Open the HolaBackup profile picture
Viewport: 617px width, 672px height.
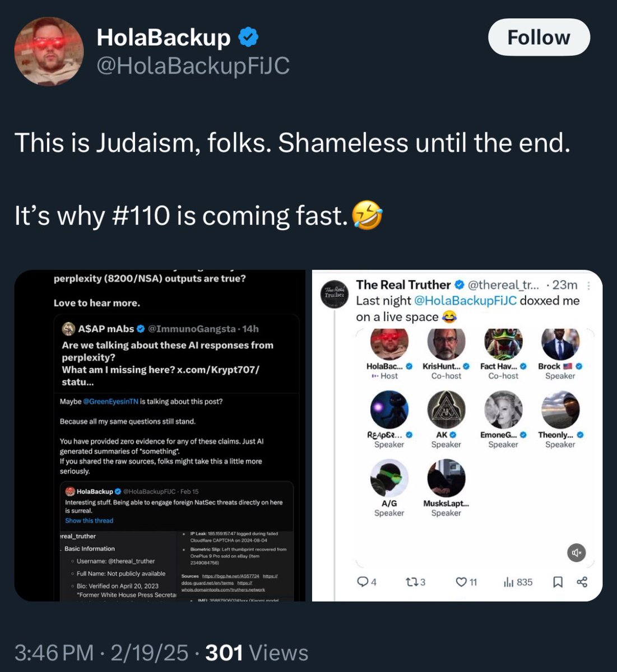click(x=49, y=51)
